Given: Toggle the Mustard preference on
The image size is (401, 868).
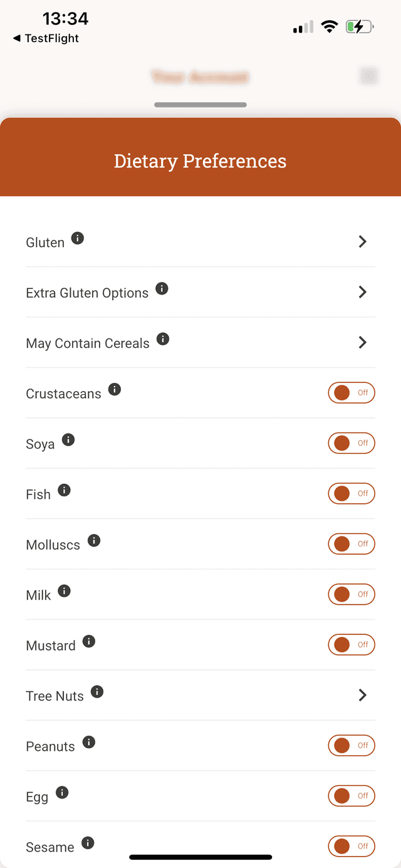Looking at the screenshot, I should (352, 644).
